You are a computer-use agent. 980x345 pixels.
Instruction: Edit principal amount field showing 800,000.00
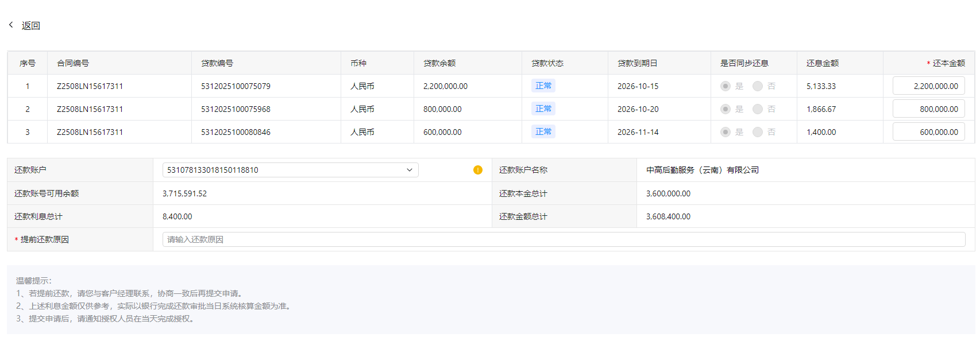[x=928, y=109]
